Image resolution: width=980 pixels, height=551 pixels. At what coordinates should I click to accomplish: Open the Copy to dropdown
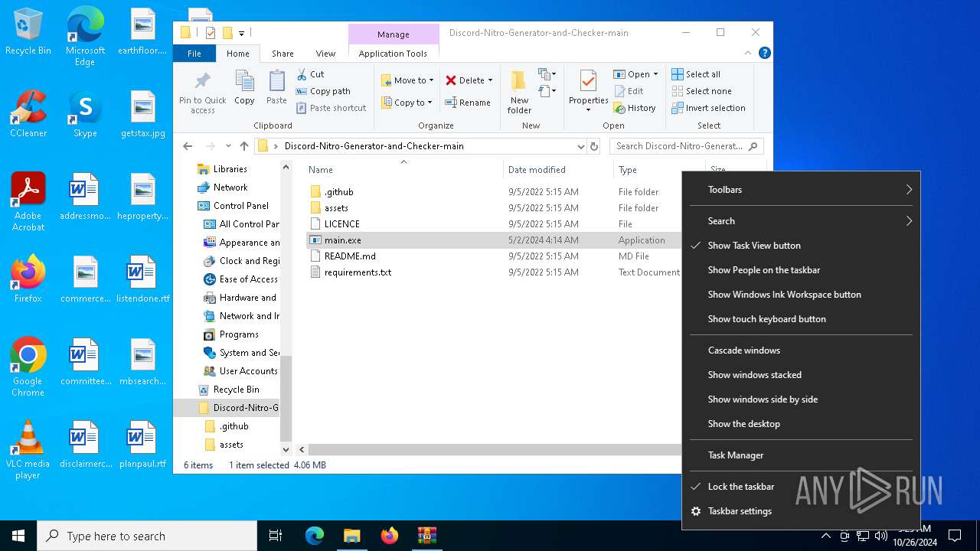click(x=407, y=103)
